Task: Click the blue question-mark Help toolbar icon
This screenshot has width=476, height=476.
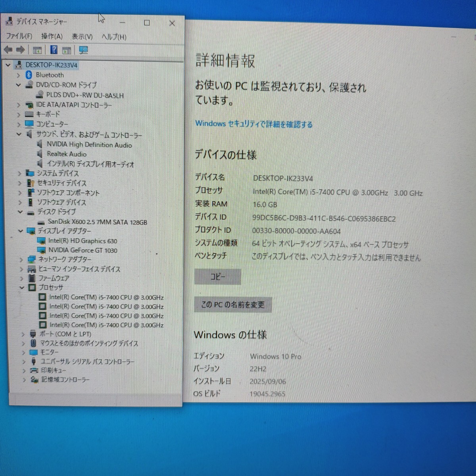Action: click(54, 50)
